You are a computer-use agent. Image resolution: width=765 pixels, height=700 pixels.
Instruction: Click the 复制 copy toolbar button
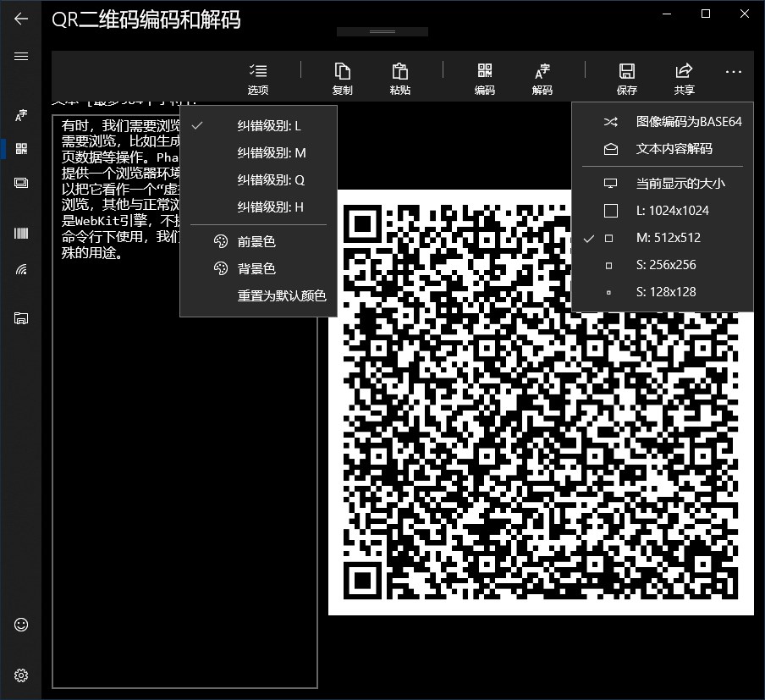pyautogui.click(x=342, y=78)
